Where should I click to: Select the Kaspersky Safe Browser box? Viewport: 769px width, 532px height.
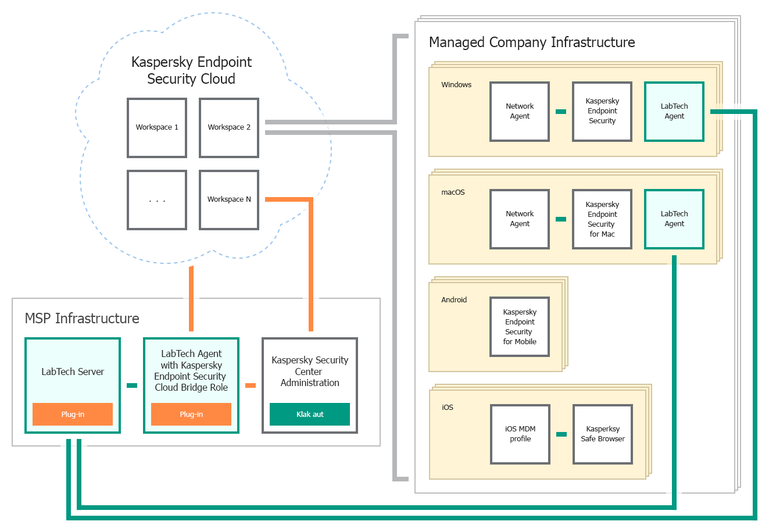coord(603,434)
